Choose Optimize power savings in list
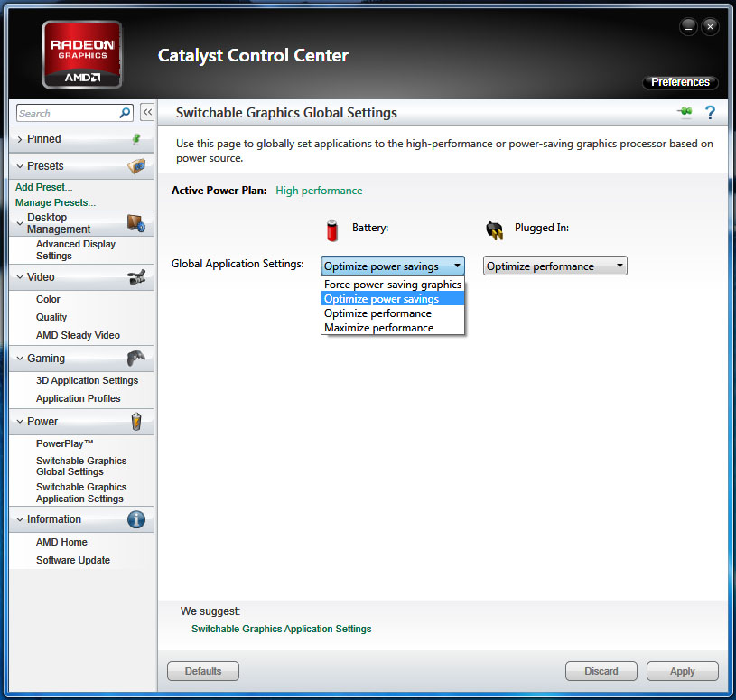 [x=393, y=299]
